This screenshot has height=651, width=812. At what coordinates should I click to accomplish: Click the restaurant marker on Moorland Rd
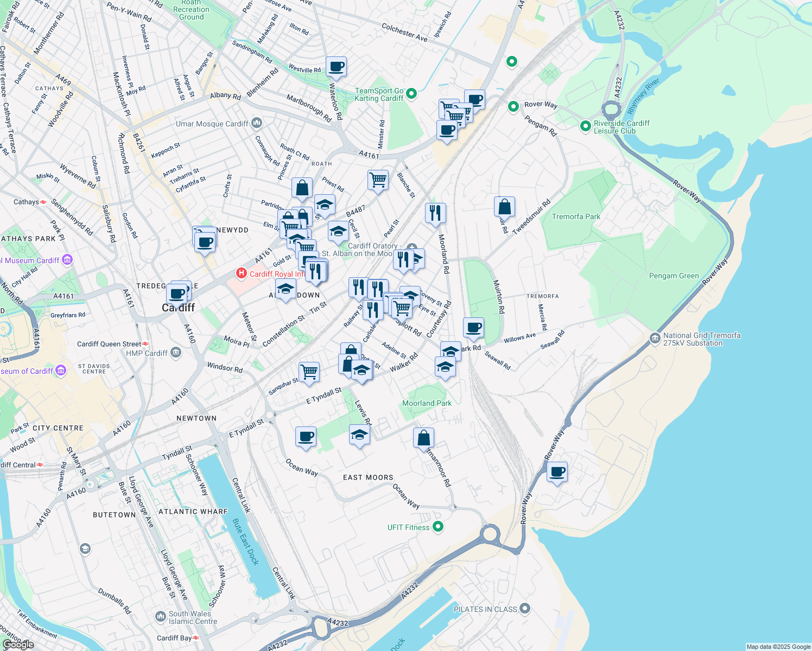435,214
